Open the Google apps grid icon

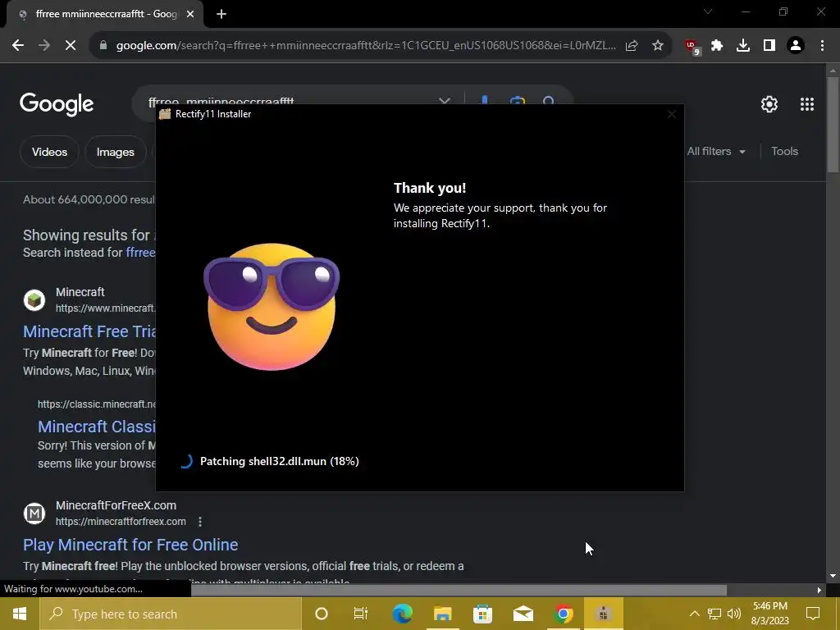[807, 104]
